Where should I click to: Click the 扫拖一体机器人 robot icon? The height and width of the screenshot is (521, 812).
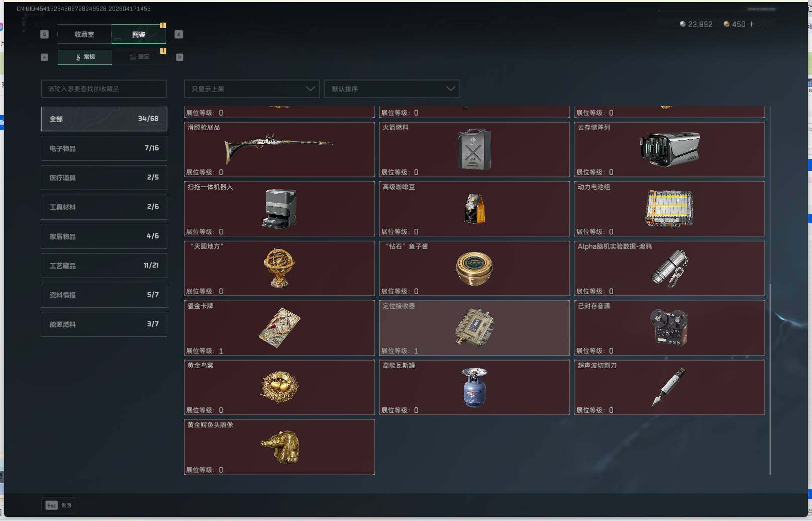[279, 208]
